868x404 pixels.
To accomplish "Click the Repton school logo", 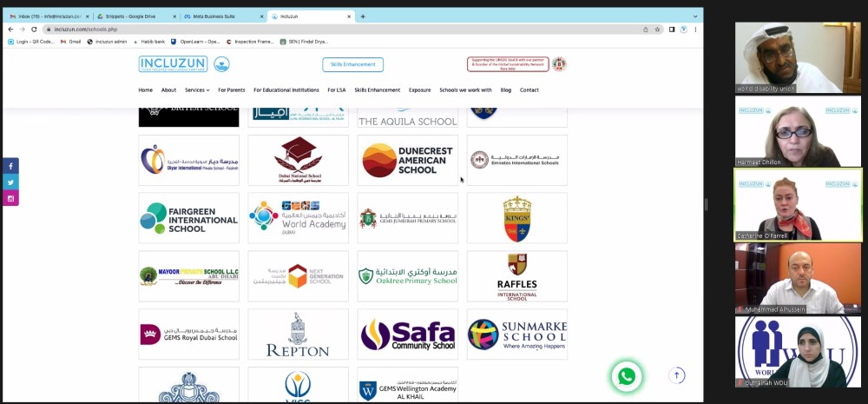I will [x=299, y=334].
